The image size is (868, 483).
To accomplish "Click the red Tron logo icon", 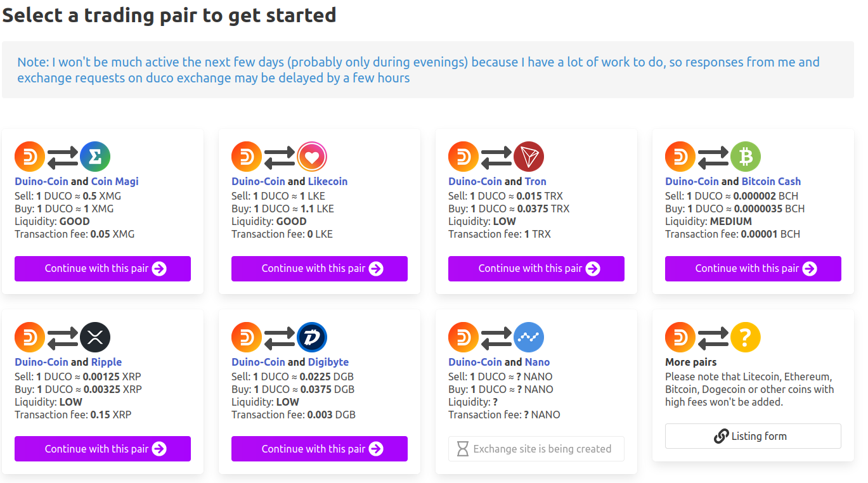I will 529,157.
